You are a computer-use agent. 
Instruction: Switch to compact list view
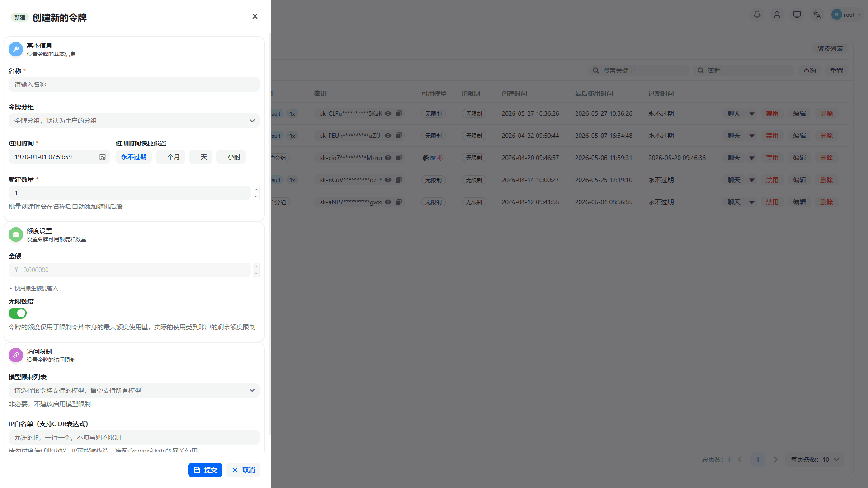point(830,48)
